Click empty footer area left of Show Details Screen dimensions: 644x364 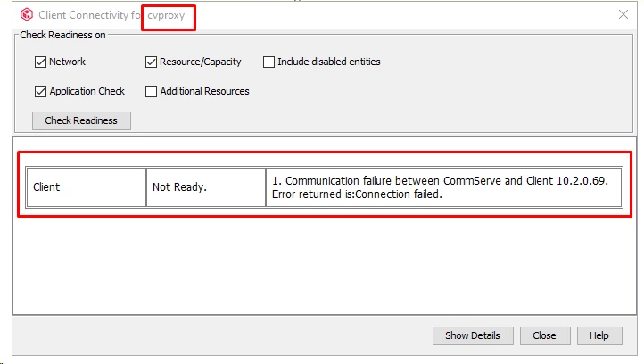223,335
